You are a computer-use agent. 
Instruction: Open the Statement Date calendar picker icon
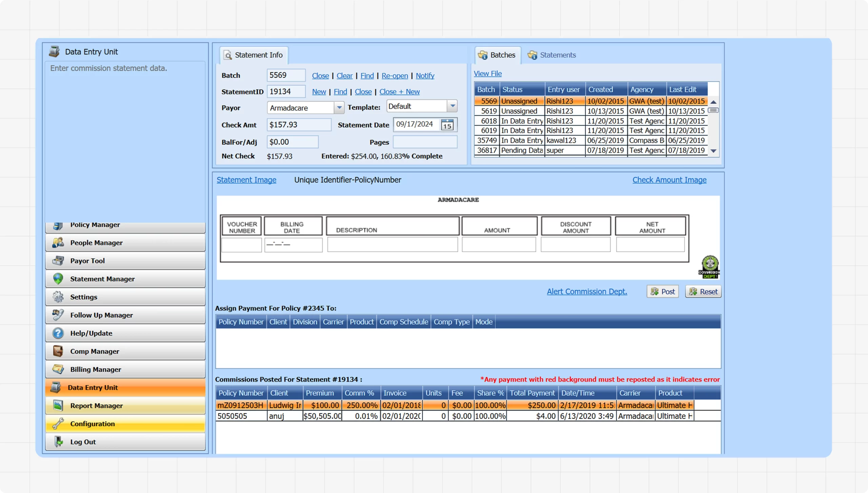447,125
